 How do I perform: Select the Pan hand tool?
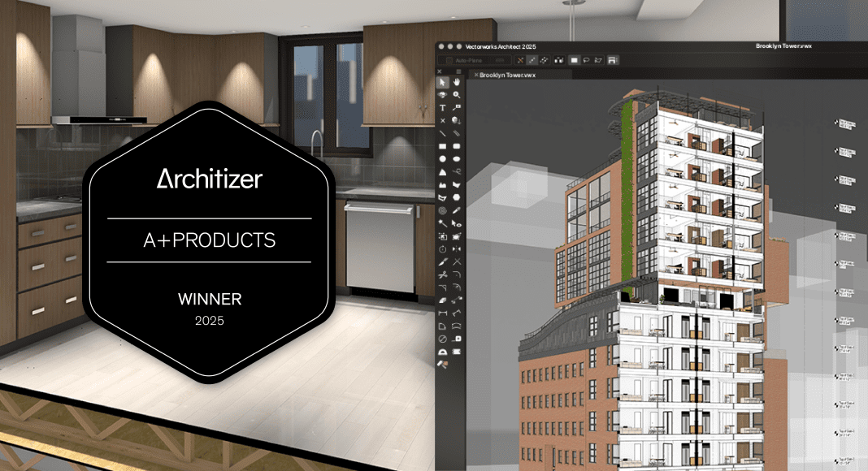pos(457,82)
